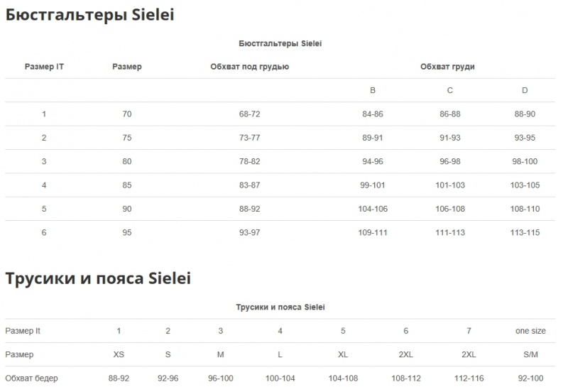
Task: Select the 98-100 bust measurement cell
Action: [525, 162]
